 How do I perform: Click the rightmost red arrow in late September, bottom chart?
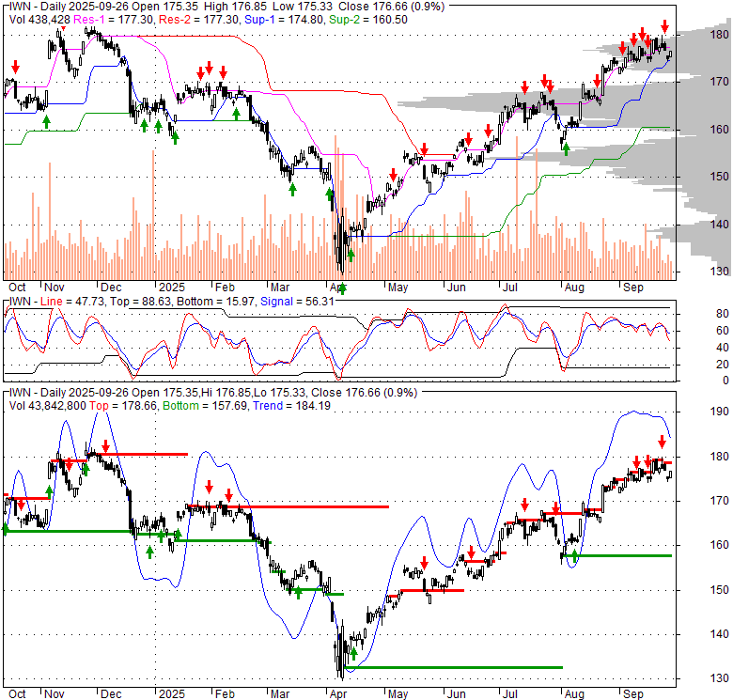(x=662, y=441)
